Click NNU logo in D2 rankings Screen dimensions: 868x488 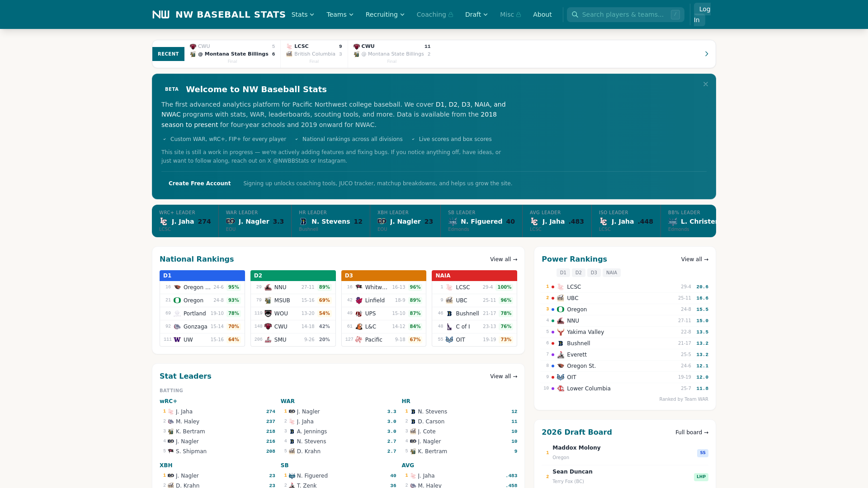[x=268, y=287]
